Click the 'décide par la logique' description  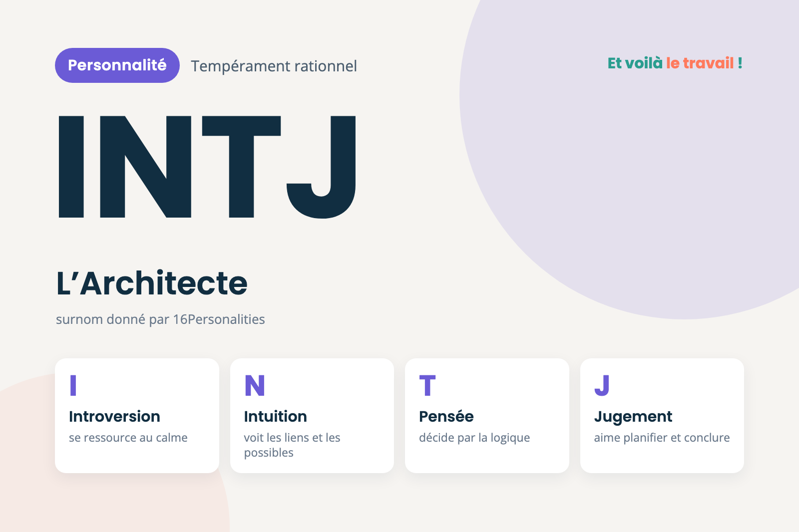pyautogui.click(x=474, y=438)
